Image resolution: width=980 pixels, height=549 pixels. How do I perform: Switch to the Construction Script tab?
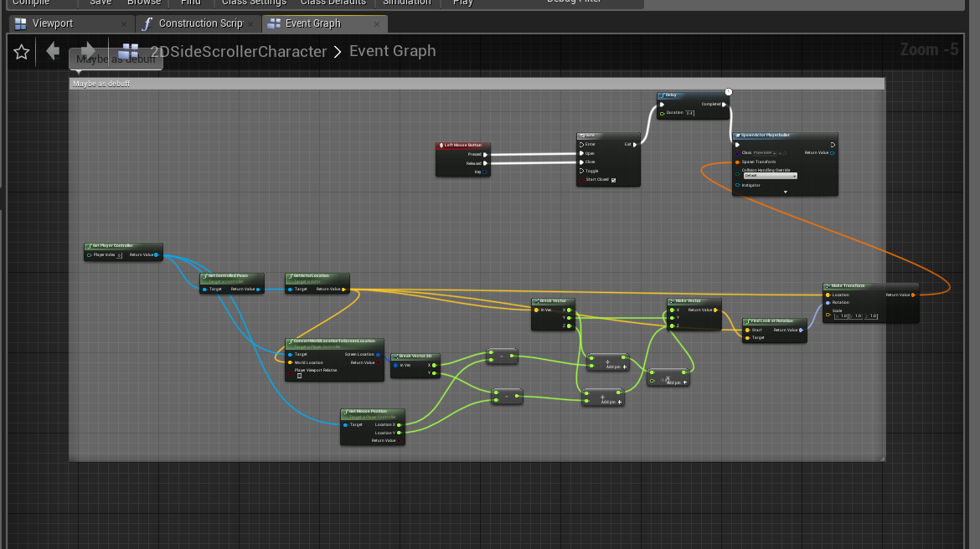coord(199,23)
